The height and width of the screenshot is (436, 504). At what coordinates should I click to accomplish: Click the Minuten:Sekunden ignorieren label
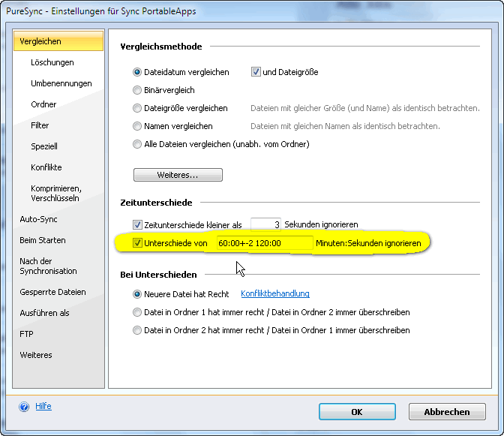click(x=368, y=243)
